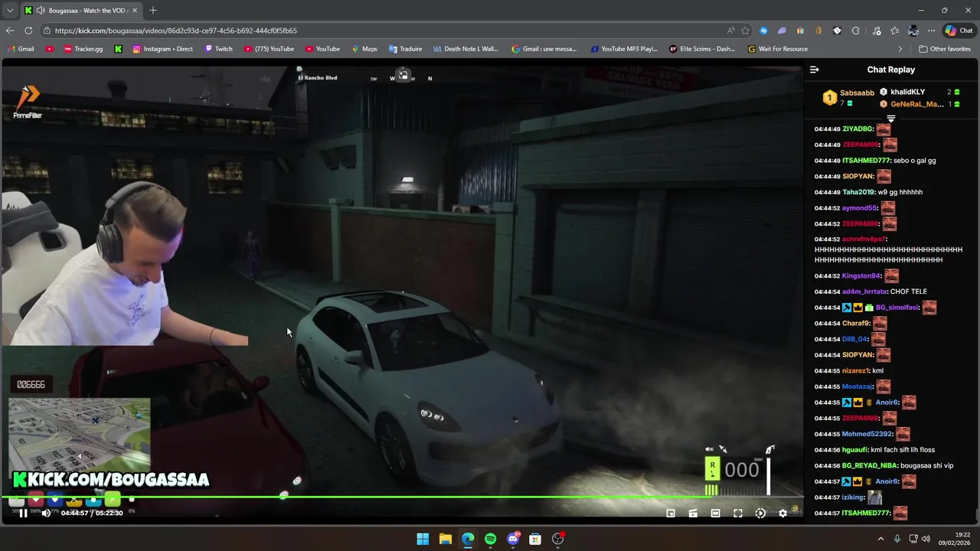Open Tracker.gg bookmark
Image resolution: width=980 pixels, height=551 pixels.
click(83, 49)
